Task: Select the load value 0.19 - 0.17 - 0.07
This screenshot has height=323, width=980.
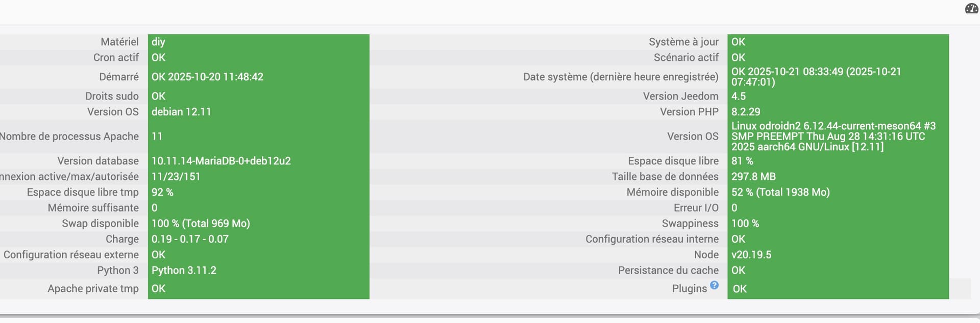Action: (190, 239)
